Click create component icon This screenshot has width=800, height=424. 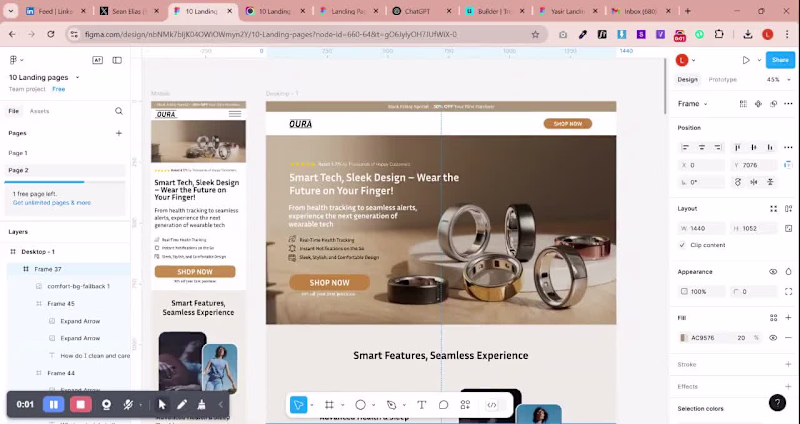(758, 104)
